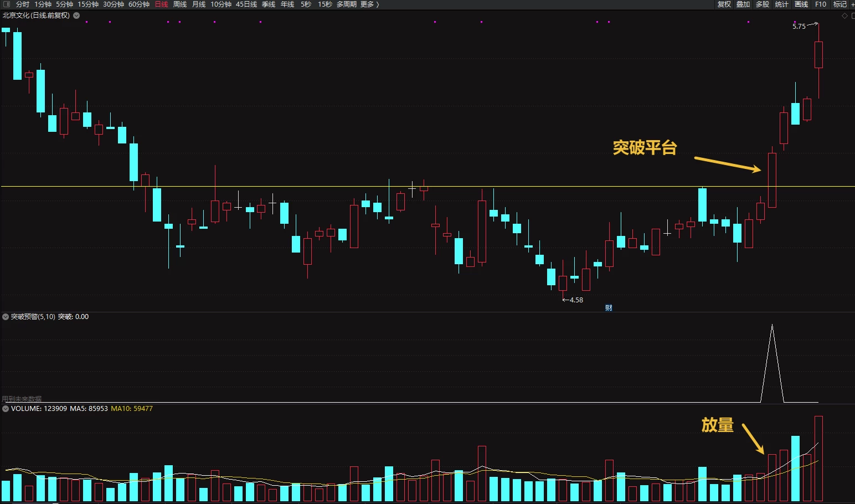Open the 多周期 multi-period view

click(x=347, y=4)
